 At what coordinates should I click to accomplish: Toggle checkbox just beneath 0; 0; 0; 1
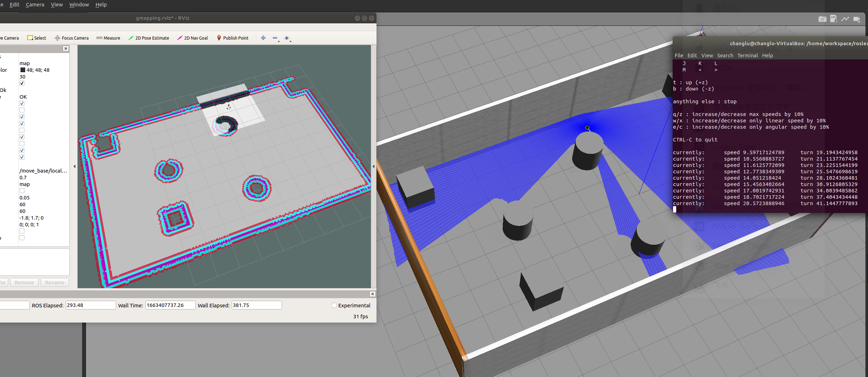click(22, 231)
